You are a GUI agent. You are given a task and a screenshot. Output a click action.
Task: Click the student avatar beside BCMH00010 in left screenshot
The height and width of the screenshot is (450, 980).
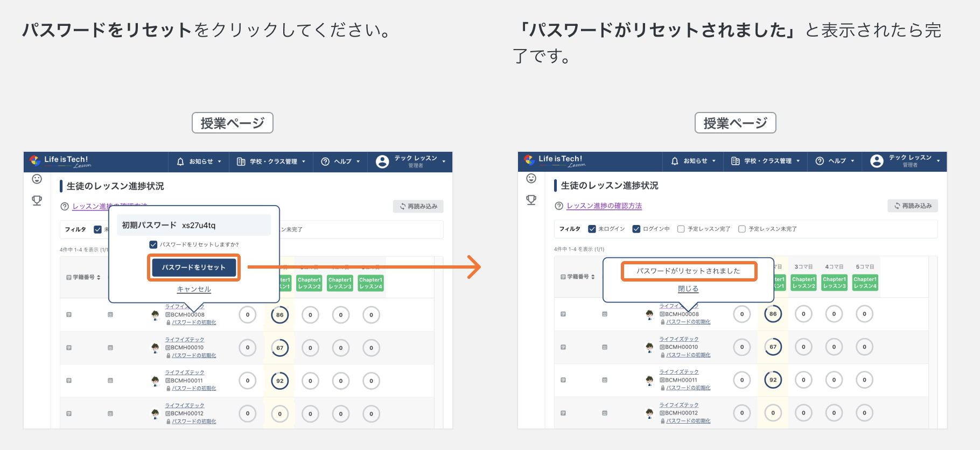(x=155, y=348)
